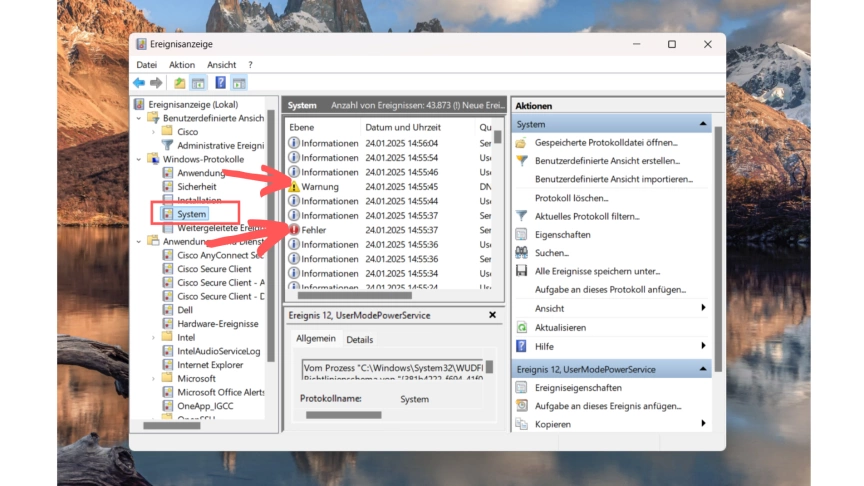Click the navigation tree horizontal scrollbar
The width and height of the screenshot is (864, 486).
(x=172, y=425)
